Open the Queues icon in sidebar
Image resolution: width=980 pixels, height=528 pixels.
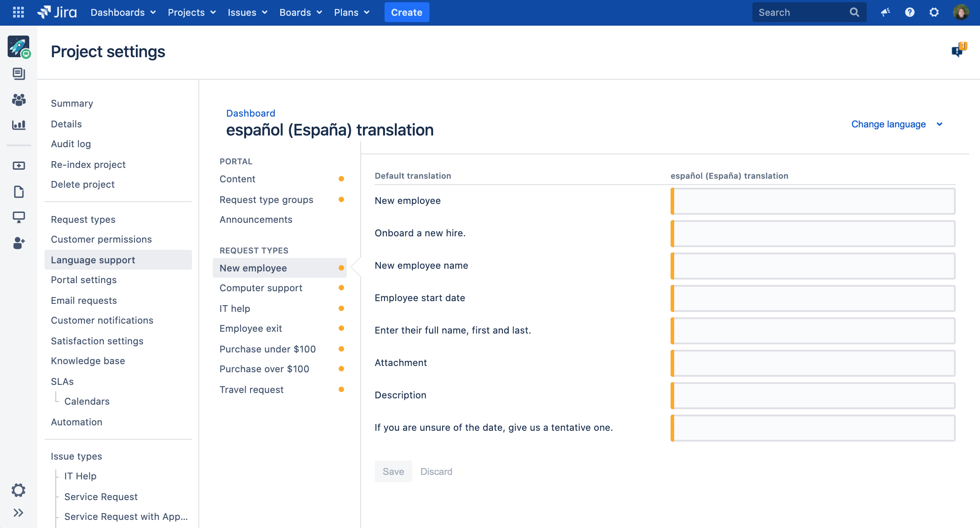[18, 74]
